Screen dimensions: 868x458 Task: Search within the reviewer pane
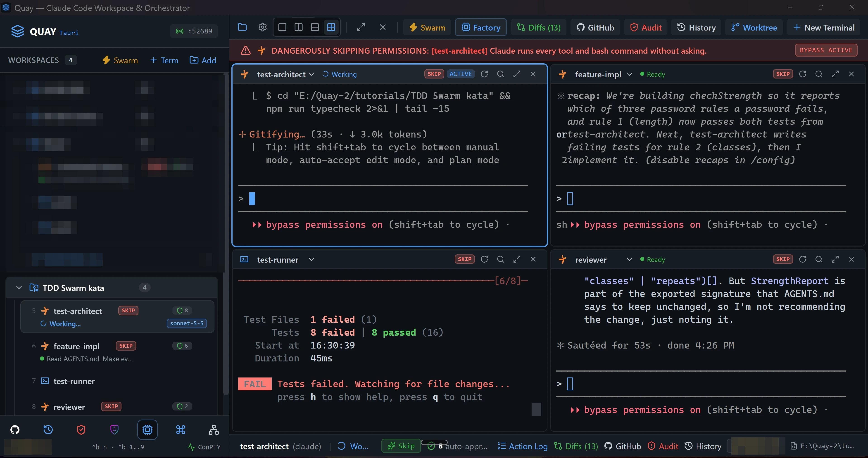coord(819,259)
